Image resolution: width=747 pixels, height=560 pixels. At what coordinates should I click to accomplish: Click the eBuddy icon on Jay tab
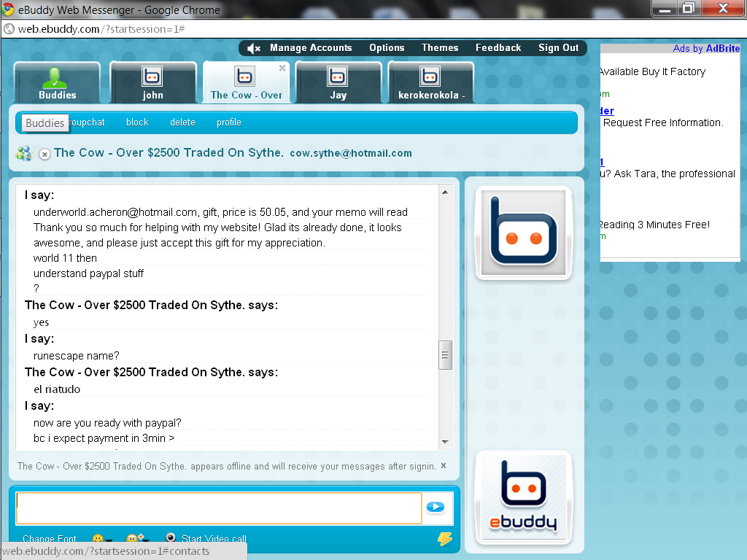[x=337, y=76]
